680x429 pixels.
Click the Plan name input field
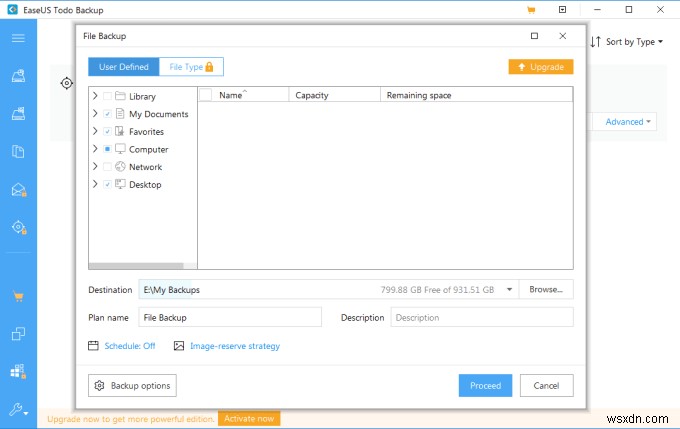pyautogui.click(x=230, y=317)
